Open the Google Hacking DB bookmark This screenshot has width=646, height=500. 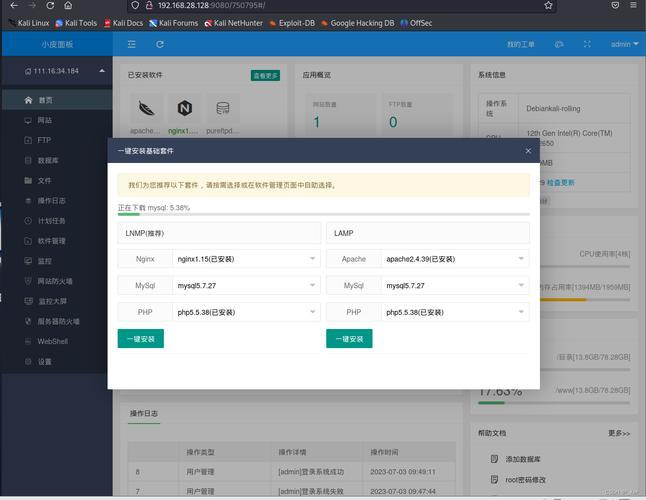coord(358,23)
